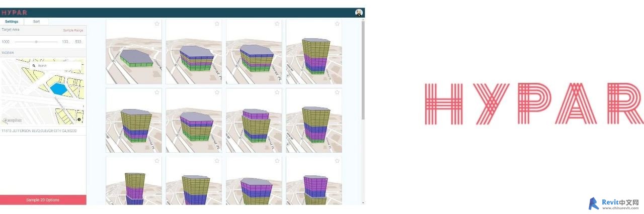The width and height of the screenshot is (644, 214).
Task: Open the first row's second building thumbnail
Action: pyautogui.click(x=194, y=52)
